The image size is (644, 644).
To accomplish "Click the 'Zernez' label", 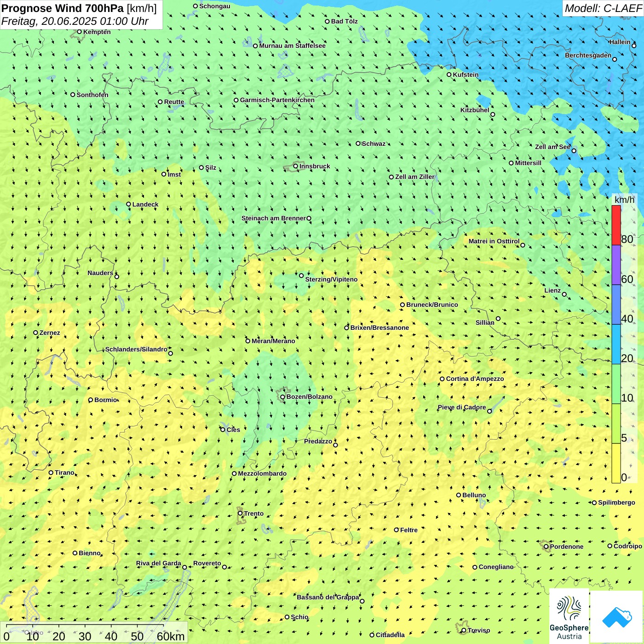I will (x=50, y=333).
